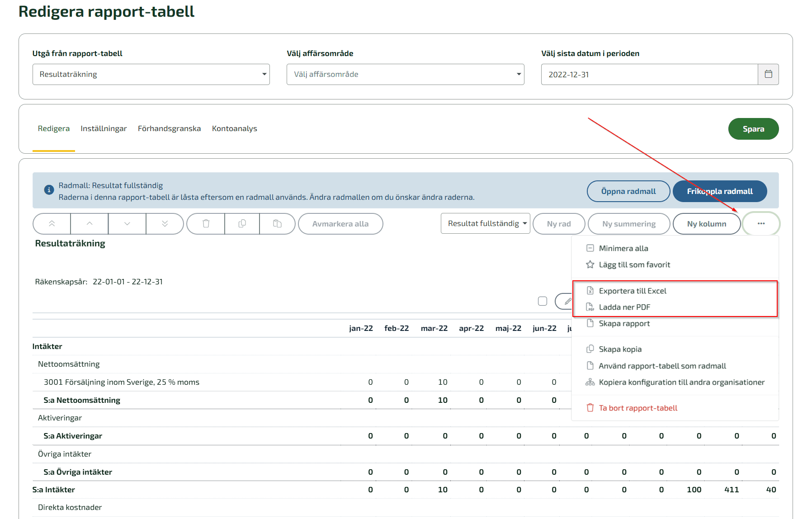Click the Intäkter section label

[47, 346]
